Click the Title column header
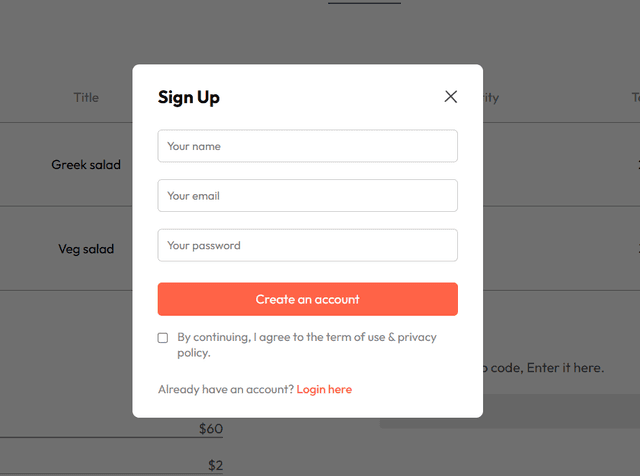The height and width of the screenshot is (476, 640). coord(86,98)
